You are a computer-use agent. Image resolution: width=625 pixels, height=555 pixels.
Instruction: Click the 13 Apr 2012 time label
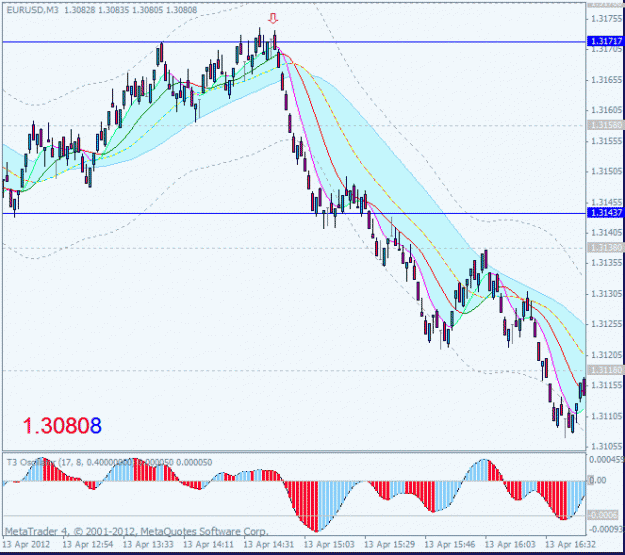(27, 544)
